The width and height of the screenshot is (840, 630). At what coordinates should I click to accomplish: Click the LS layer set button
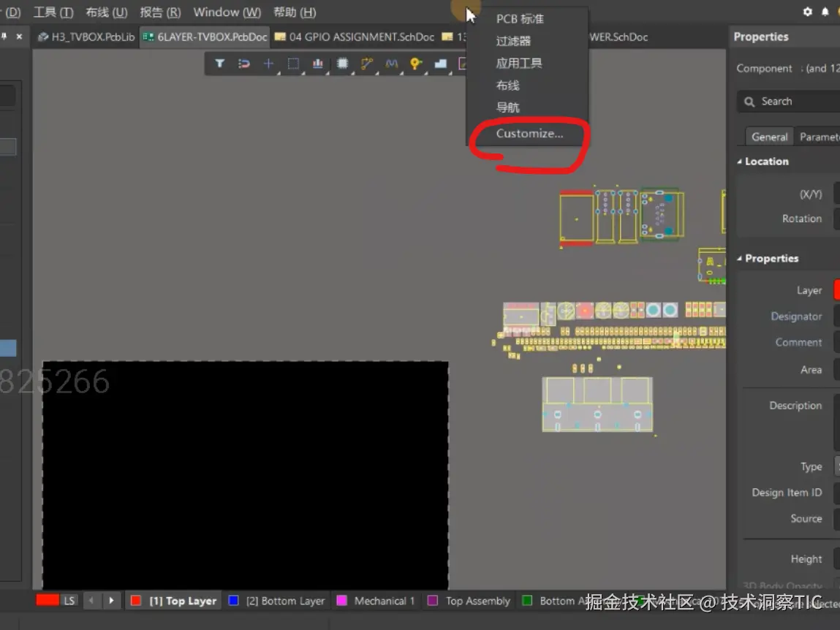tap(69, 601)
